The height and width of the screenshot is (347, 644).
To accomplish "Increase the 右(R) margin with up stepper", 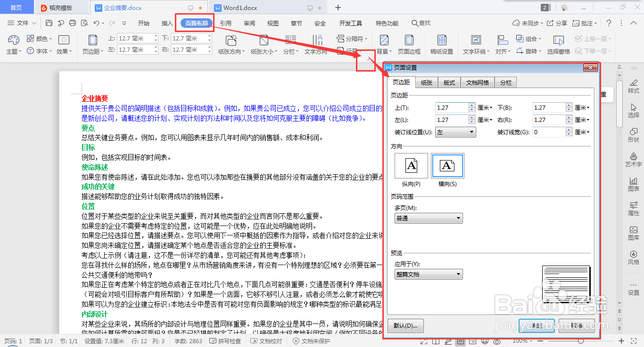I will (x=570, y=118).
